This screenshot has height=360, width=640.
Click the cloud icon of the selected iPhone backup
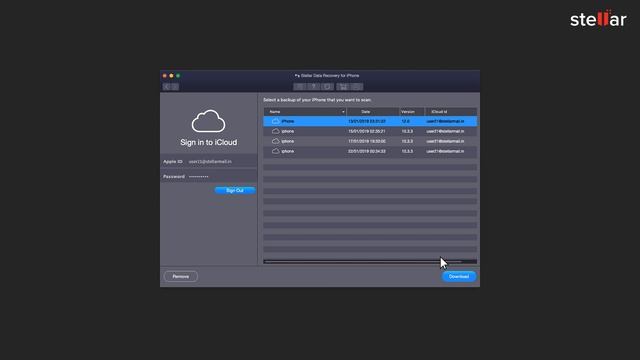pyautogui.click(x=276, y=121)
